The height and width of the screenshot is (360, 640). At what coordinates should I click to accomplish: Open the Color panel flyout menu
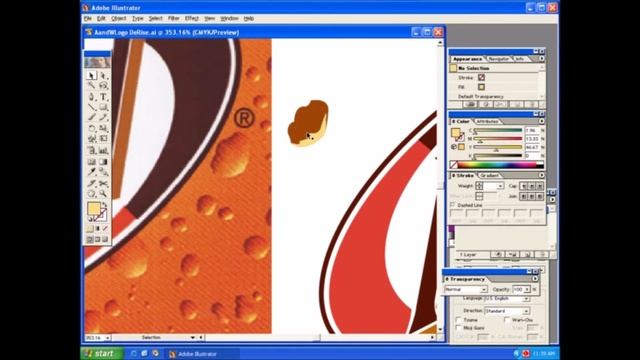point(541,121)
